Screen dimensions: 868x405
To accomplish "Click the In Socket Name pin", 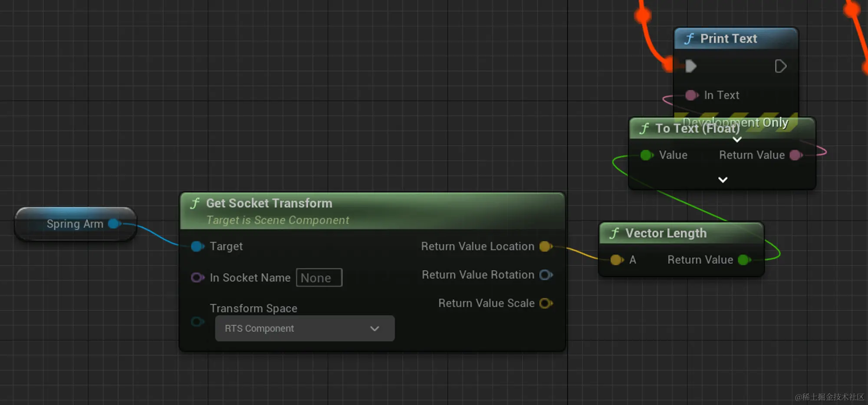I will [197, 278].
